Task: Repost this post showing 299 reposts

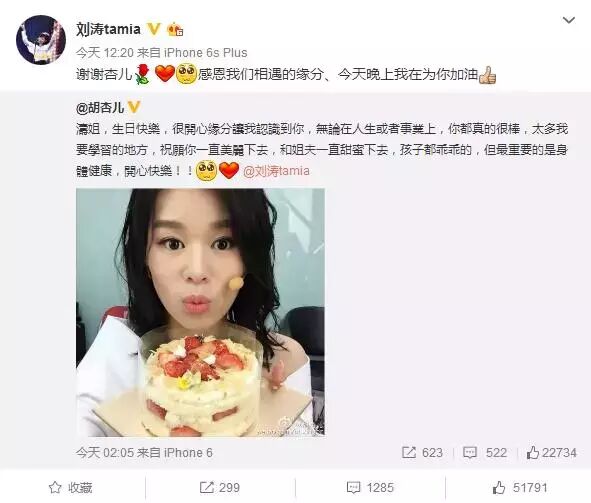Action: tap(219, 488)
